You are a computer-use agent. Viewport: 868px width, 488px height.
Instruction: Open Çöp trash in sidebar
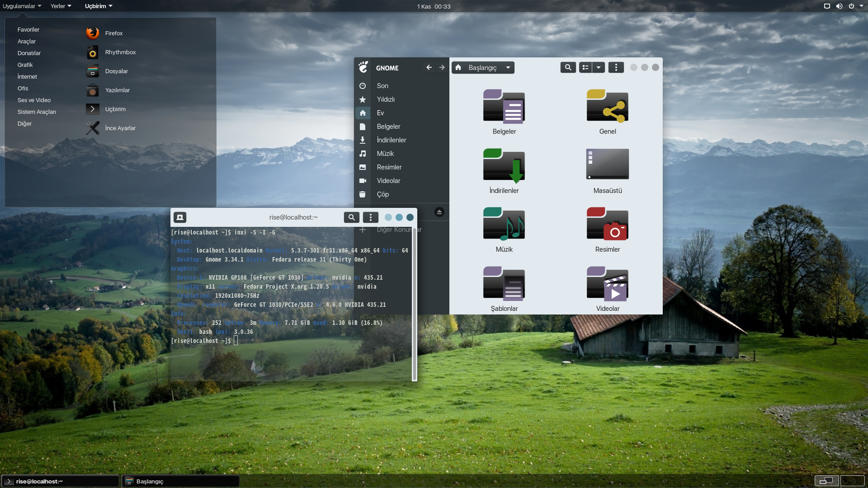click(401, 194)
